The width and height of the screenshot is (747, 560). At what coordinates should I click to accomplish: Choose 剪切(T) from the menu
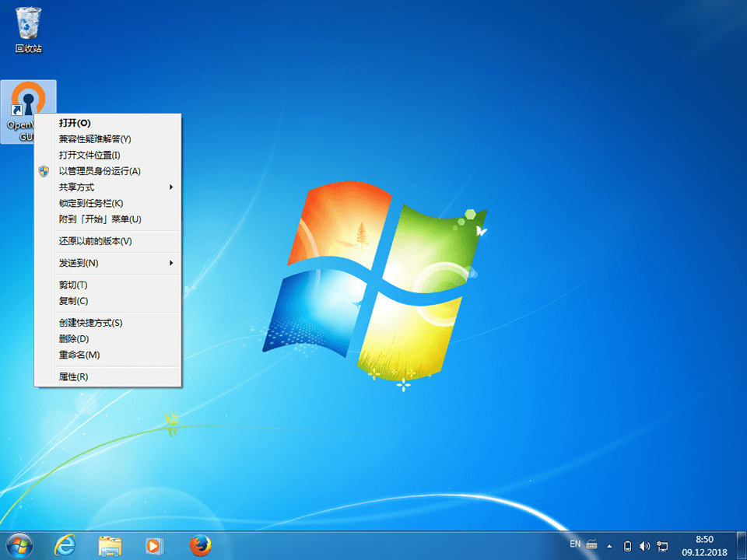[x=108, y=285]
